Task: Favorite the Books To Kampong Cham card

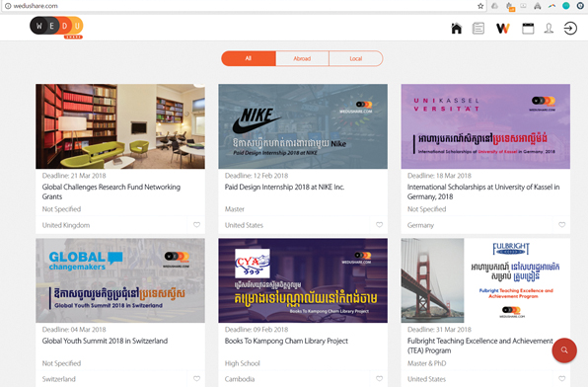Action: click(x=379, y=379)
